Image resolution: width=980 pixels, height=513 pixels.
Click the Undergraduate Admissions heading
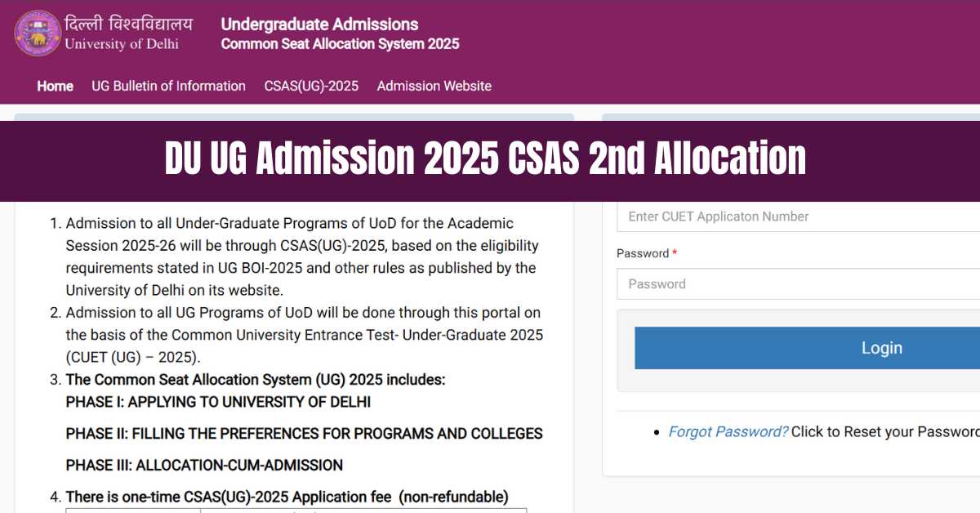[x=318, y=25]
